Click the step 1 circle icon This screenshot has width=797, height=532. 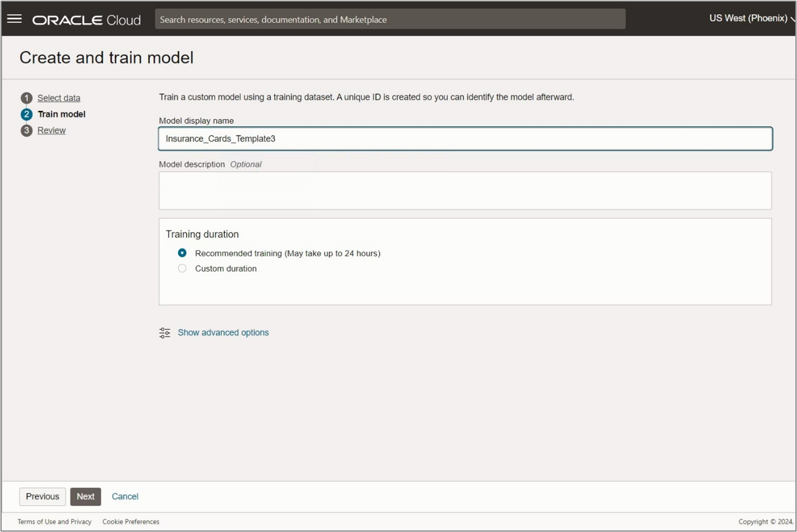(x=26, y=98)
